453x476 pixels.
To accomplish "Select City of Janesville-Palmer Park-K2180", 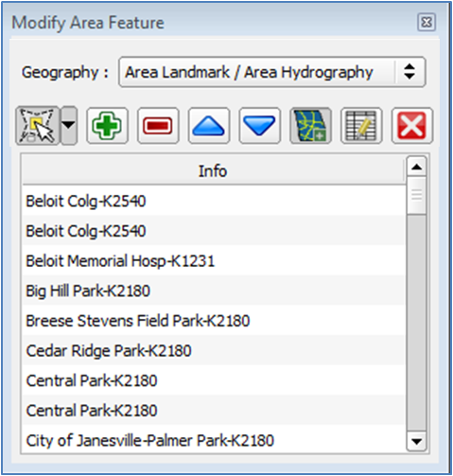I will pos(213,440).
